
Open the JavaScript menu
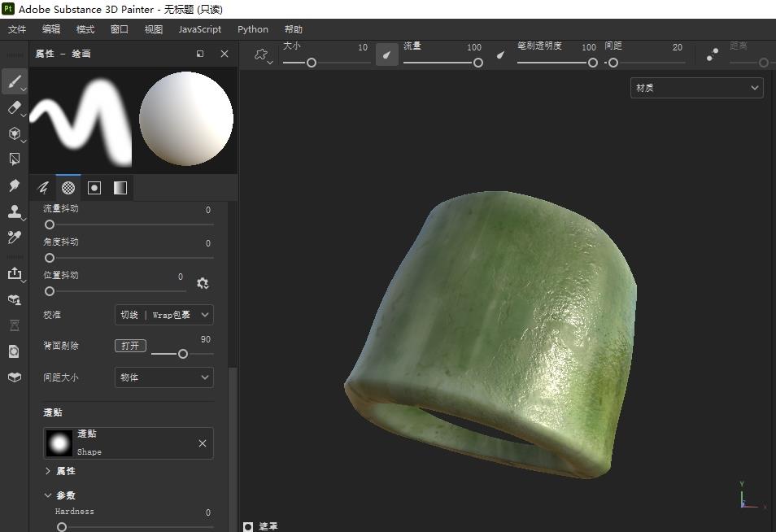click(x=200, y=29)
